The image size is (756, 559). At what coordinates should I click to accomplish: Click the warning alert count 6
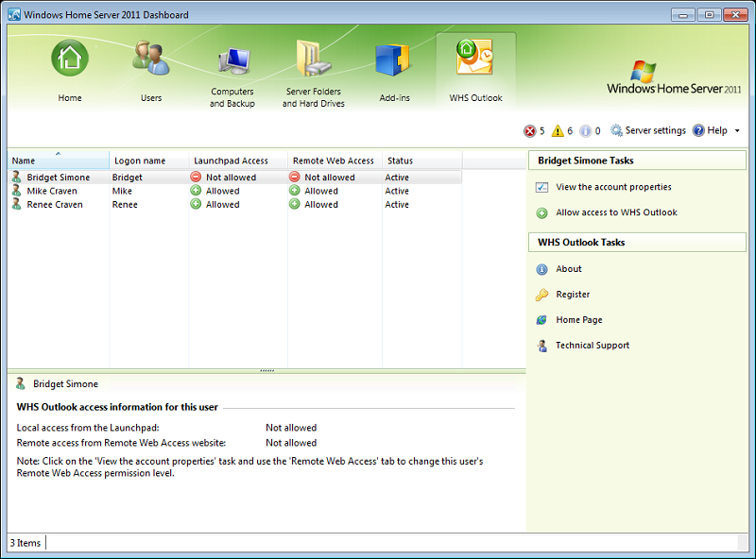pos(570,130)
